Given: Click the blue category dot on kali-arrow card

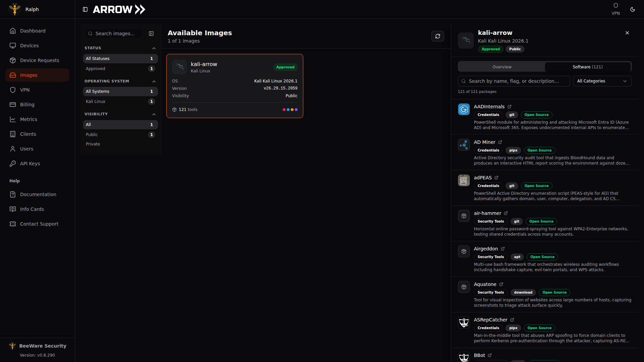Looking at the screenshot, I should 288,110.
